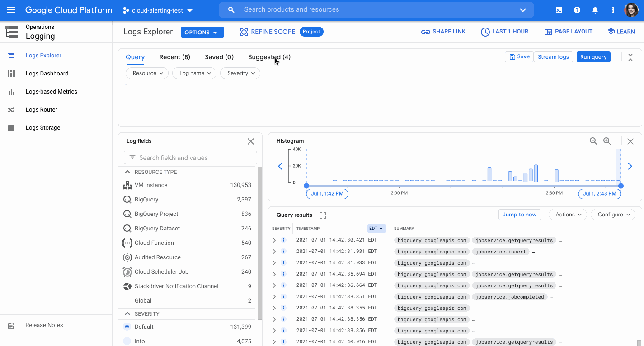This screenshot has width=644, height=346.
Task: Zoom in on the histogram
Action: [x=607, y=141]
